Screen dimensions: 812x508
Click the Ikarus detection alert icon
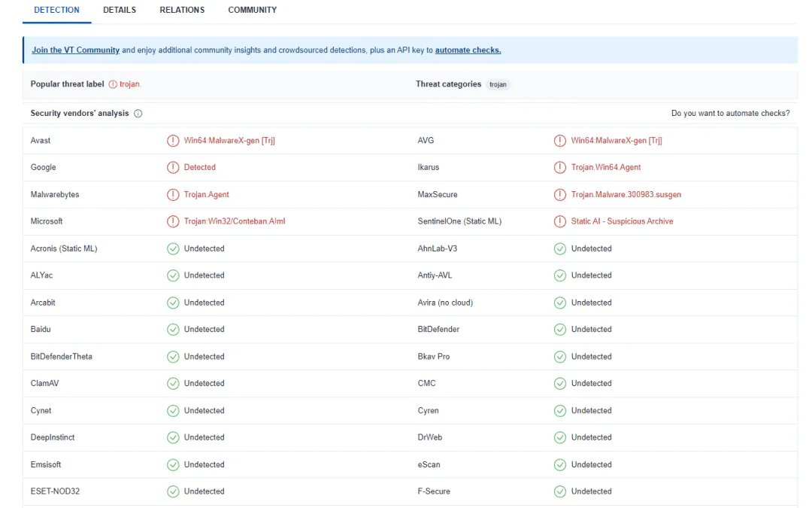click(x=560, y=167)
